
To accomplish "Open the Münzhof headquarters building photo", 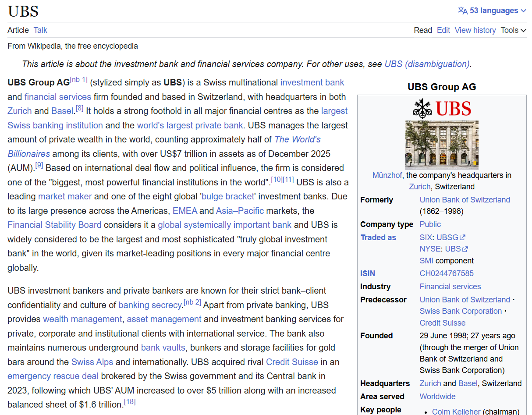I will 442,145.
